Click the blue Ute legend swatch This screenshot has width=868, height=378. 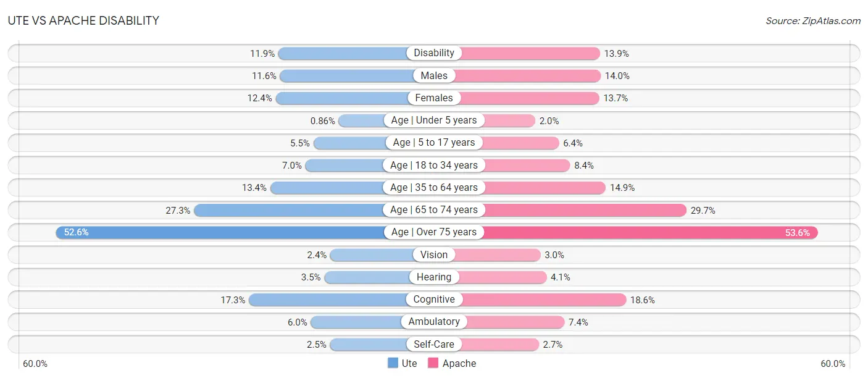[393, 363]
